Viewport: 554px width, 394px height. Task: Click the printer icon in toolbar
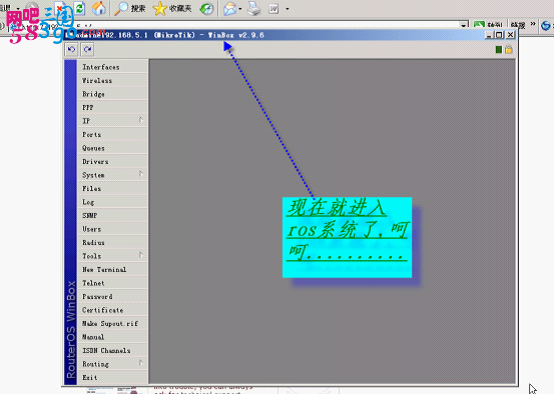[x=254, y=8]
